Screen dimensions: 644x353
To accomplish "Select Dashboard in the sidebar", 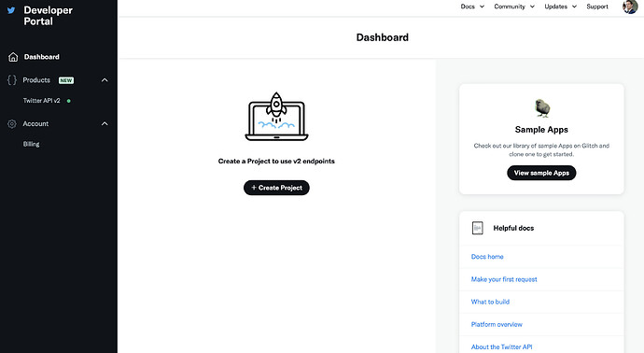I will point(41,57).
